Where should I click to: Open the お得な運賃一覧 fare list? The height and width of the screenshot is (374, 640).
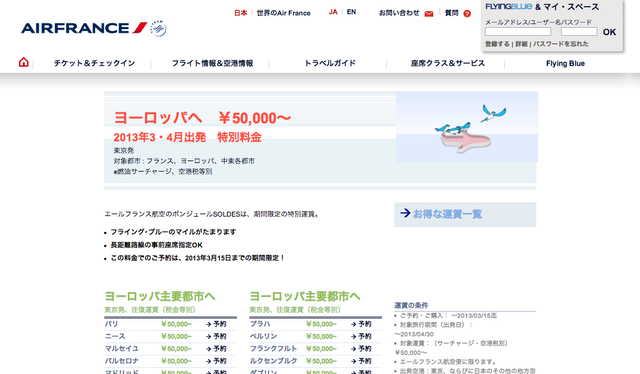(x=447, y=214)
